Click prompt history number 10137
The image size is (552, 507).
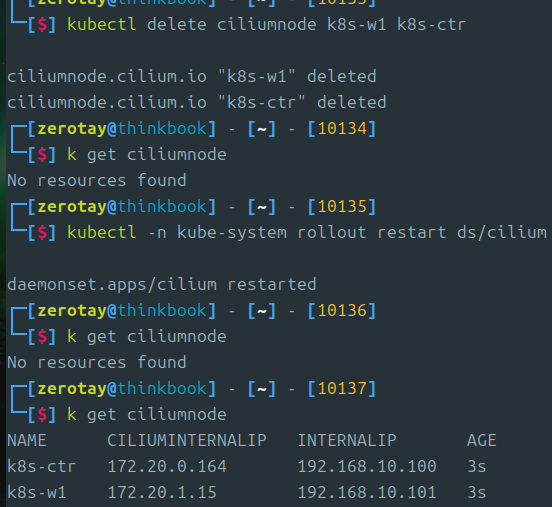pos(342,389)
